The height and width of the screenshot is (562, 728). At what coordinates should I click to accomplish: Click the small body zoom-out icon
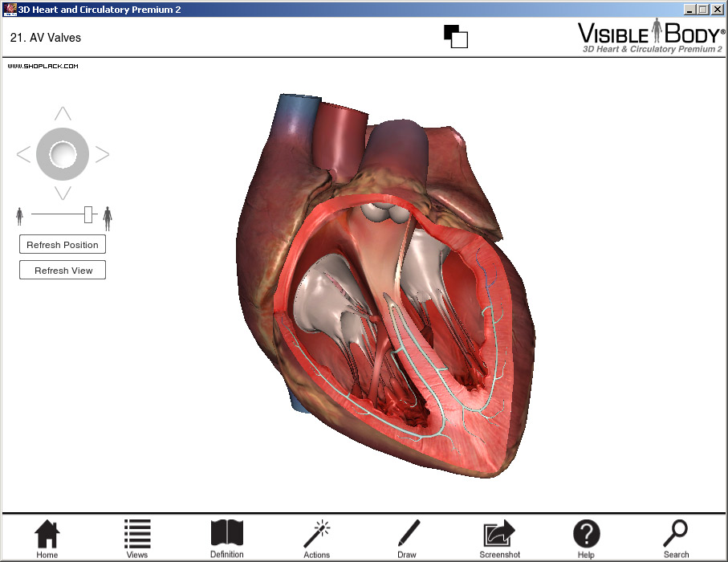[x=19, y=217]
